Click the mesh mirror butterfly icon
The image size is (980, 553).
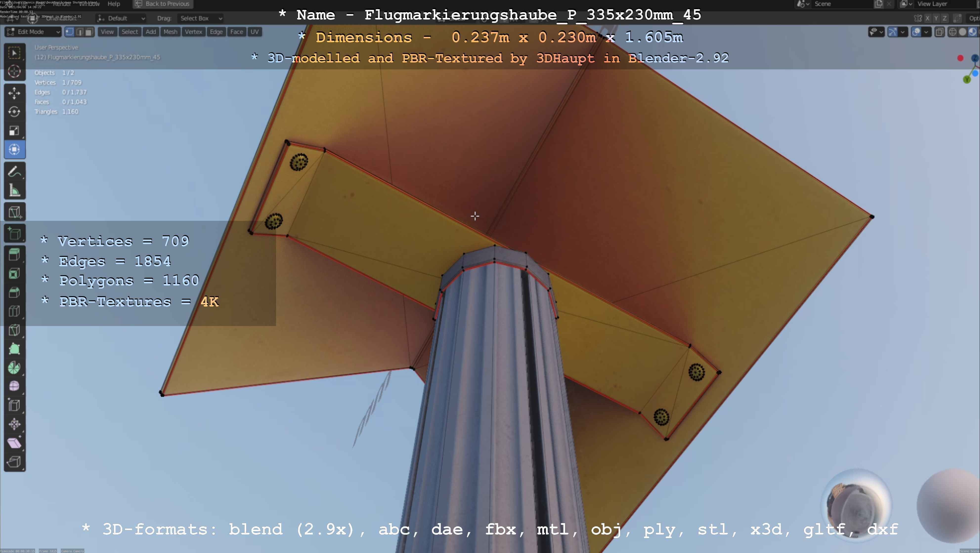pos(918,18)
